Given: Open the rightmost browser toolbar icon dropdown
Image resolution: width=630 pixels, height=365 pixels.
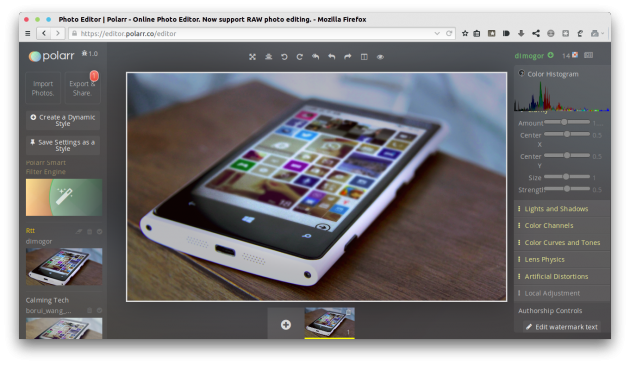Looking at the screenshot, I should point(602,33).
